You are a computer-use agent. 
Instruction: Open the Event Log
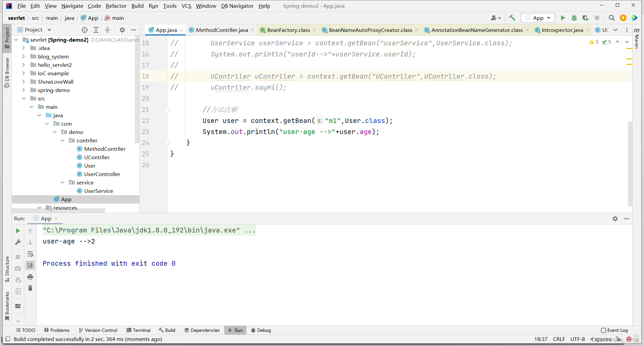pos(614,330)
